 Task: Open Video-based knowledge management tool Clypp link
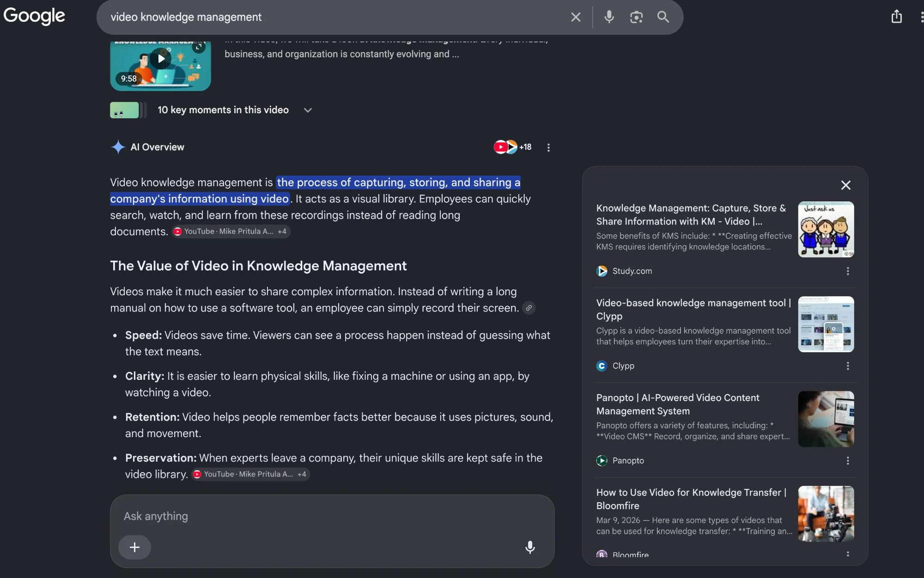tap(693, 310)
